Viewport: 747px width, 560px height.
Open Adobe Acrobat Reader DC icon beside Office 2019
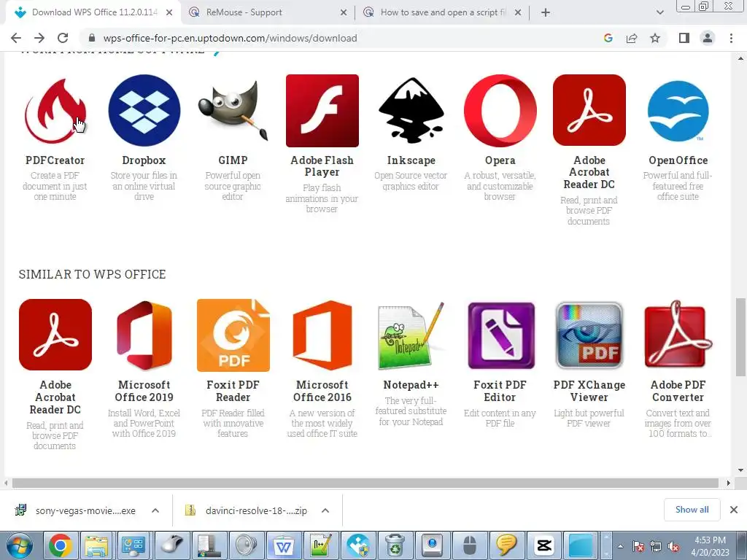click(x=55, y=335)
